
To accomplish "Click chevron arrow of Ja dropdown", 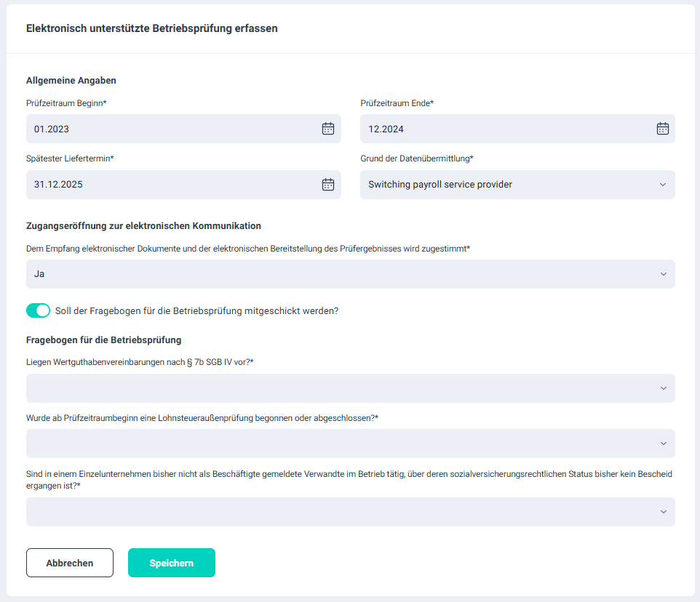I will (x=663, y=274).
